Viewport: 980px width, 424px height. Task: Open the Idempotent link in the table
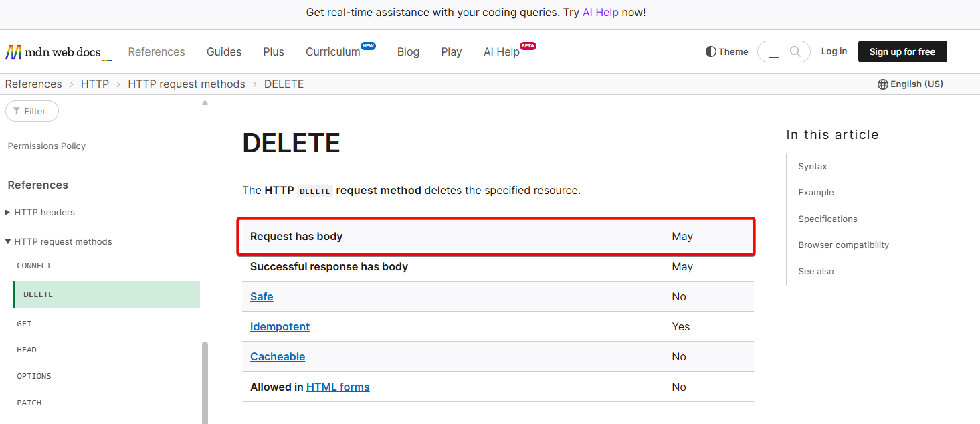tap(280, 326)
